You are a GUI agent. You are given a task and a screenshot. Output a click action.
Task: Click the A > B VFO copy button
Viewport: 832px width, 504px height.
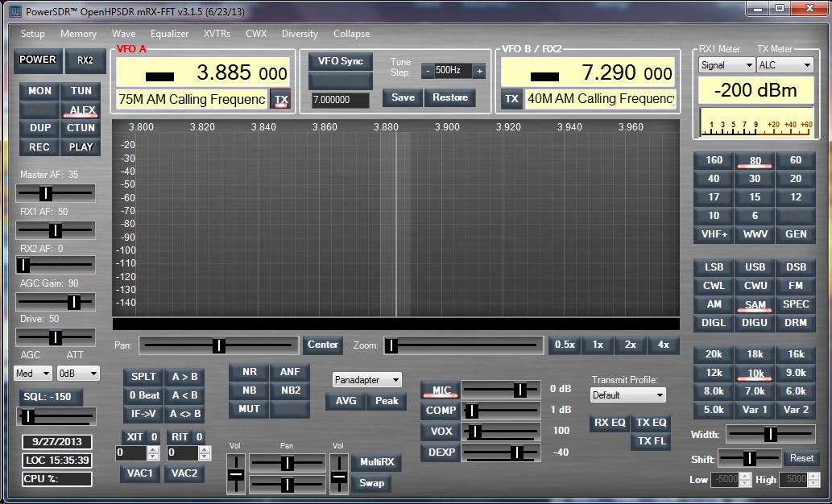click(184, 377)
